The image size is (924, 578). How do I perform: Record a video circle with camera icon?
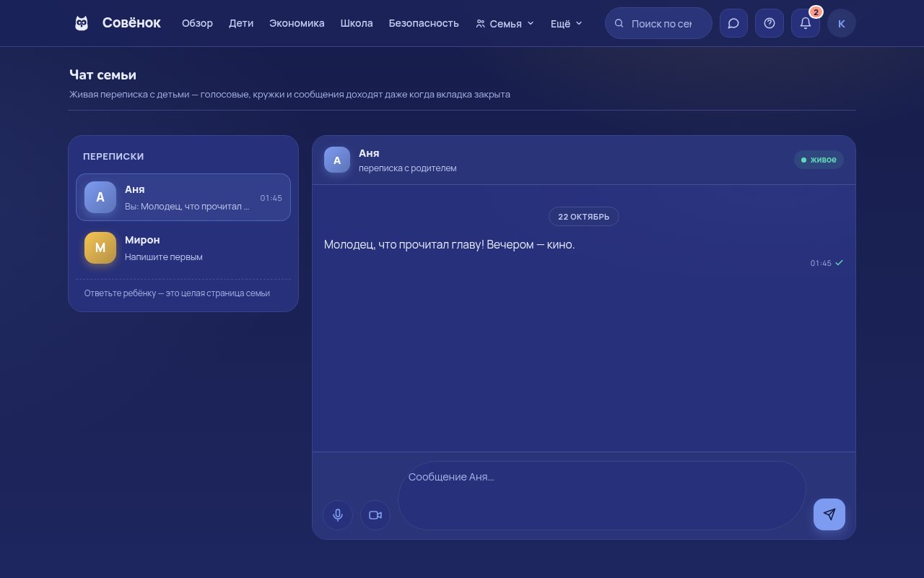click(x=375, y=515)
